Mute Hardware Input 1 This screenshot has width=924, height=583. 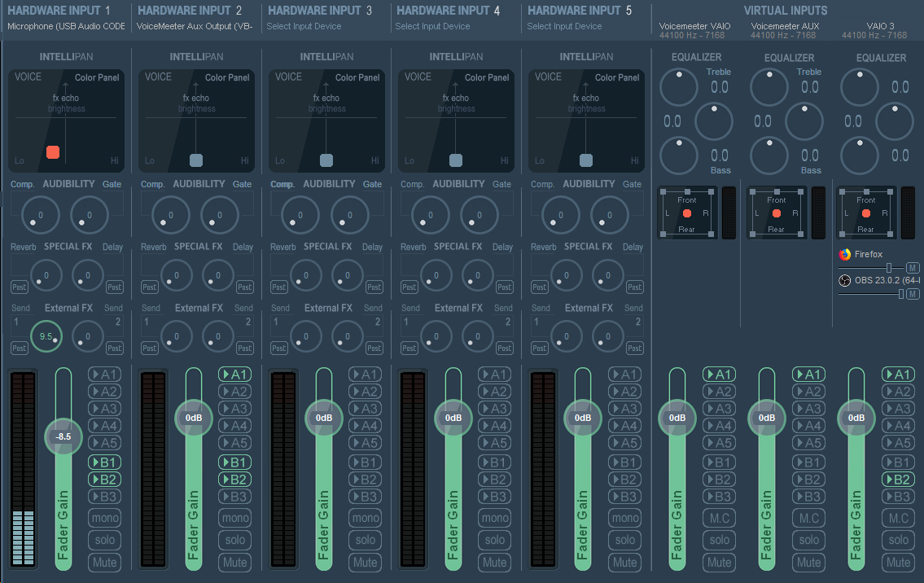point(105,563)
